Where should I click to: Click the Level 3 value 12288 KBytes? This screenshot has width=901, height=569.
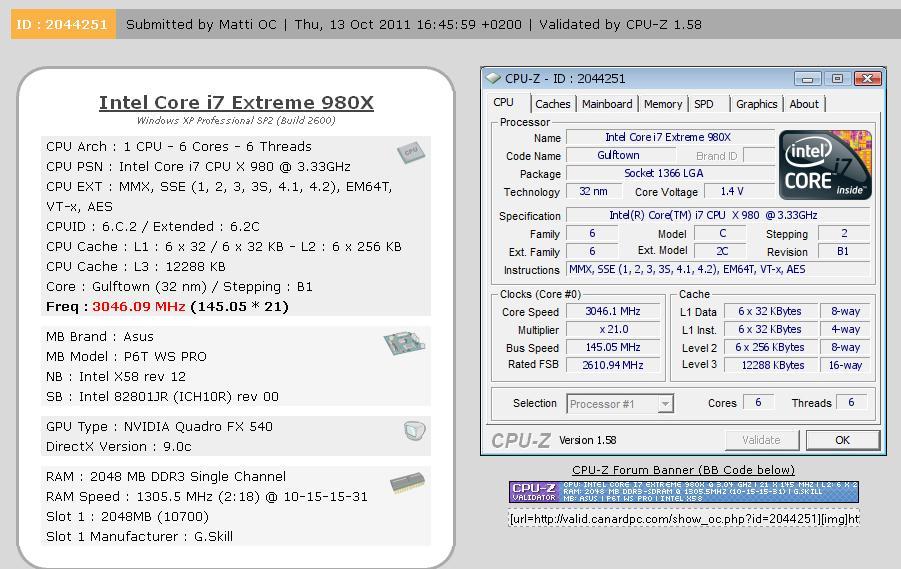[770, 365]
